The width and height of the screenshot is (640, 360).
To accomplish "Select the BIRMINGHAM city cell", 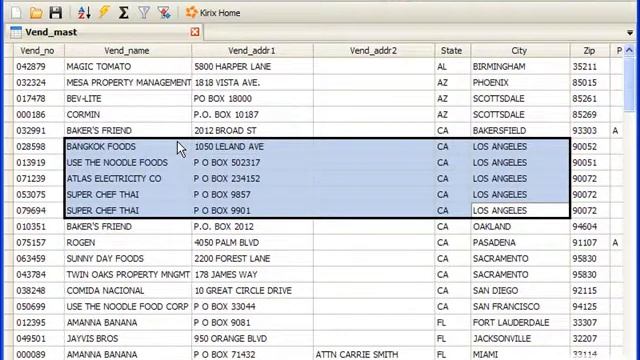I will [x=520, y=67].
